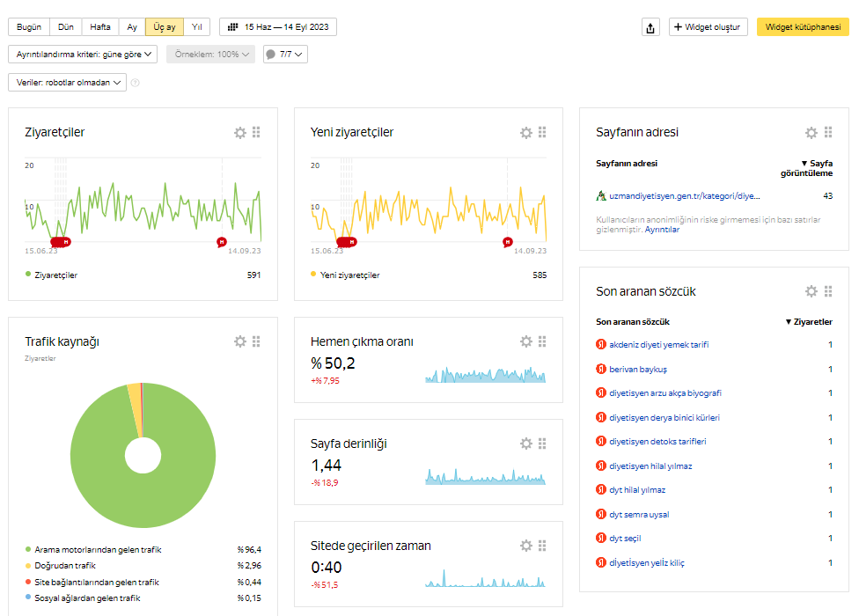
Task: Expand the 7/7 annotations dropdown
Action: point(285,55)
